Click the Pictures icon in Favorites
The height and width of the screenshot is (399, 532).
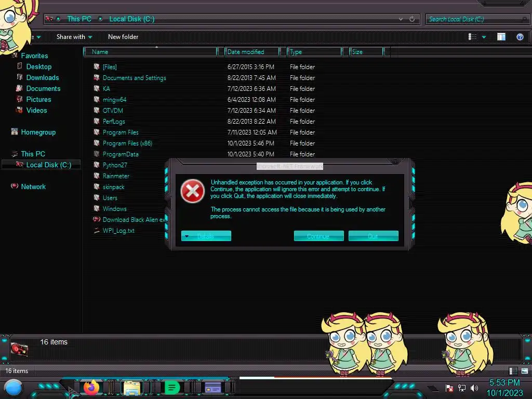(20, 99)
